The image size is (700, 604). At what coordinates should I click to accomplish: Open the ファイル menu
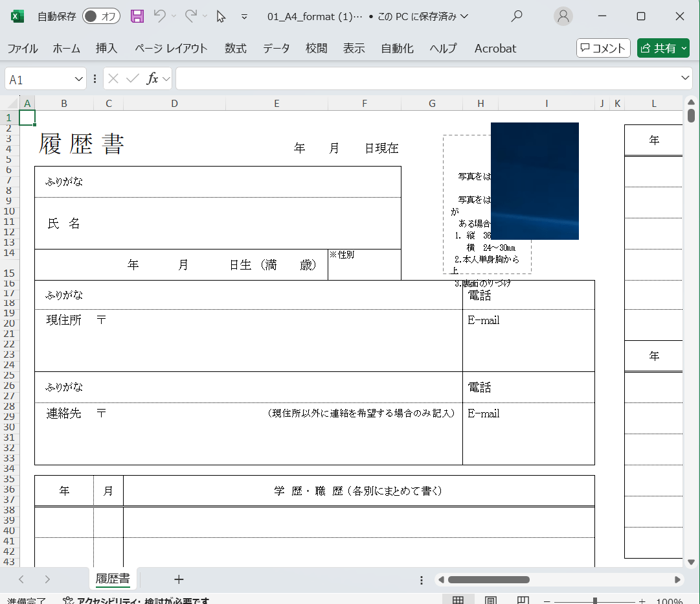22,48
